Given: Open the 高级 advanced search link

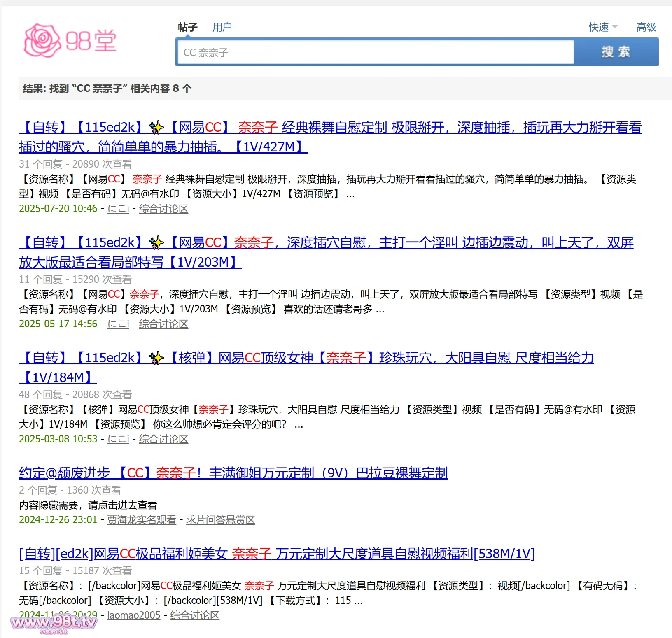Looking at the screenshot, I should [x=646, y=27].
